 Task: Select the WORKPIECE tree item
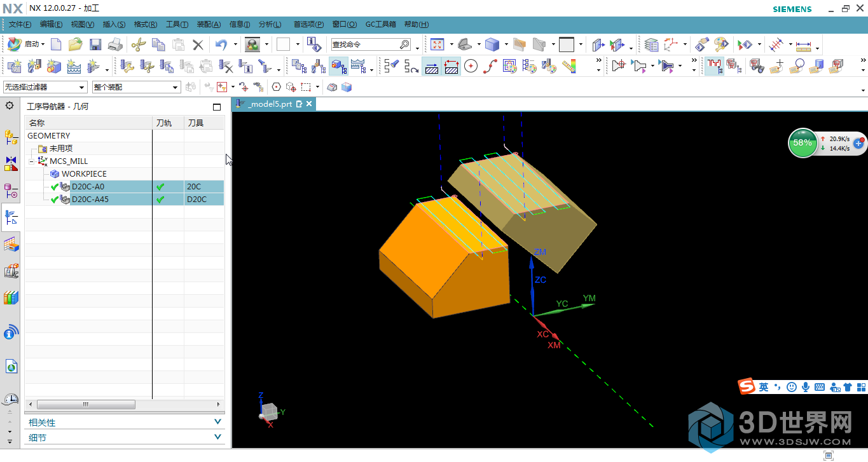84,174
